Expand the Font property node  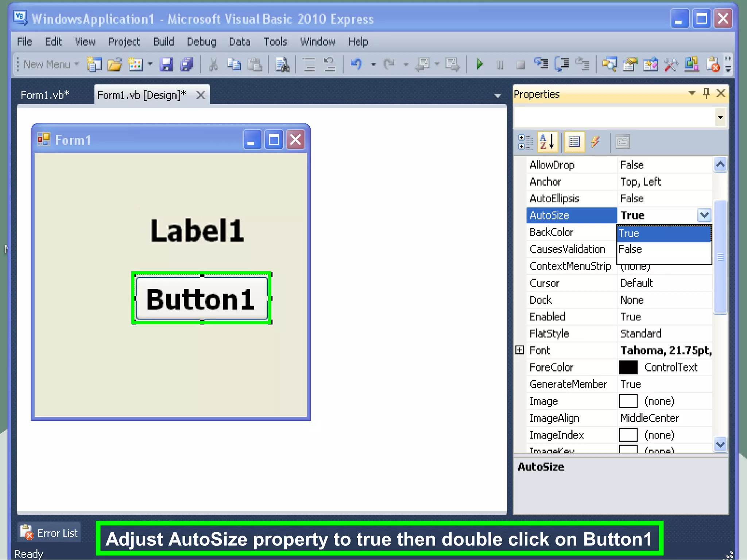pos(520,350)
